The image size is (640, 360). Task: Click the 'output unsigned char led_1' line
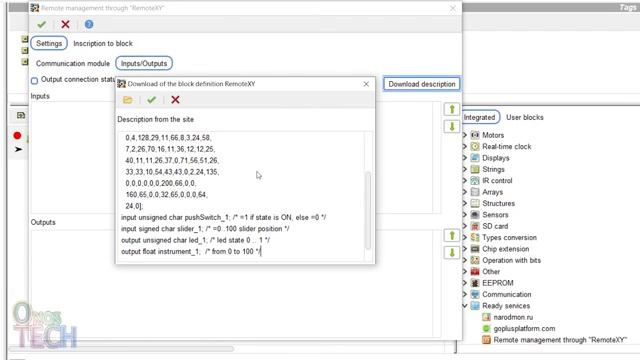[195, 240]
